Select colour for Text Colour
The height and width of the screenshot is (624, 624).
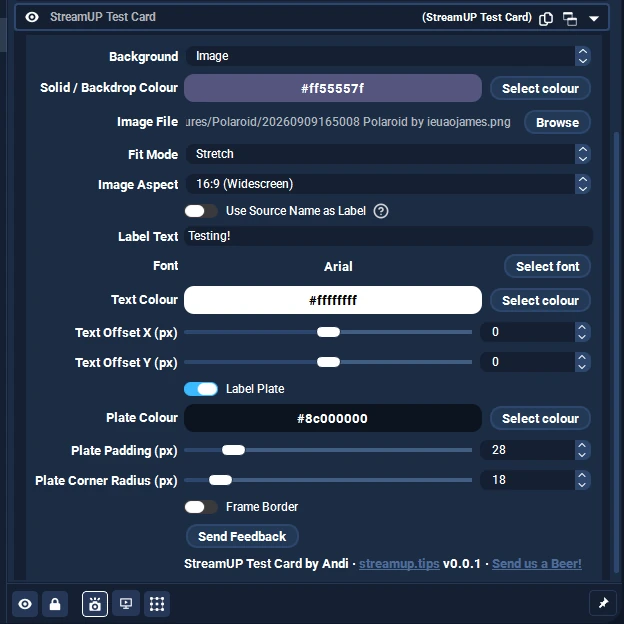click(540, 300)
